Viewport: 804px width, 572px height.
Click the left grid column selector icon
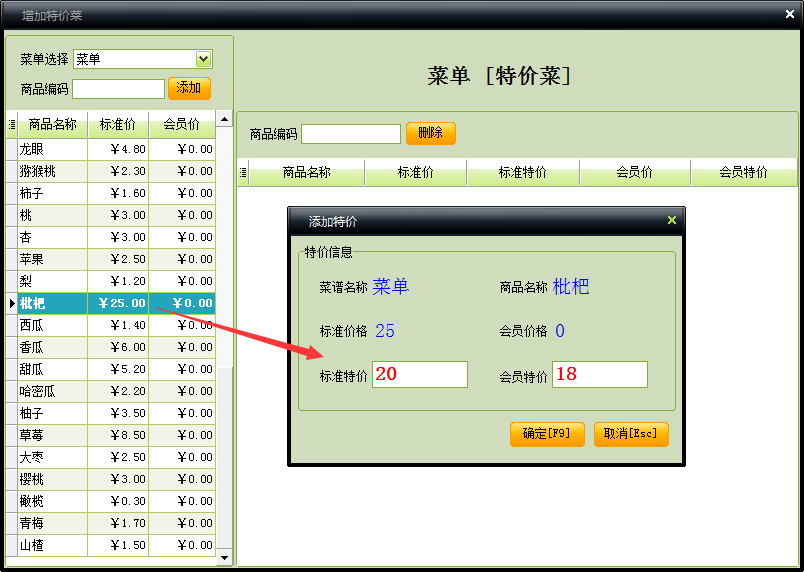pyautogui.click(x=12, y=125)
